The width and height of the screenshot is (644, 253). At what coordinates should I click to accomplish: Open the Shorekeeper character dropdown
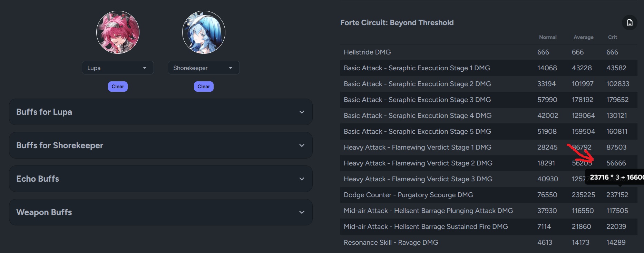point(204,68)
